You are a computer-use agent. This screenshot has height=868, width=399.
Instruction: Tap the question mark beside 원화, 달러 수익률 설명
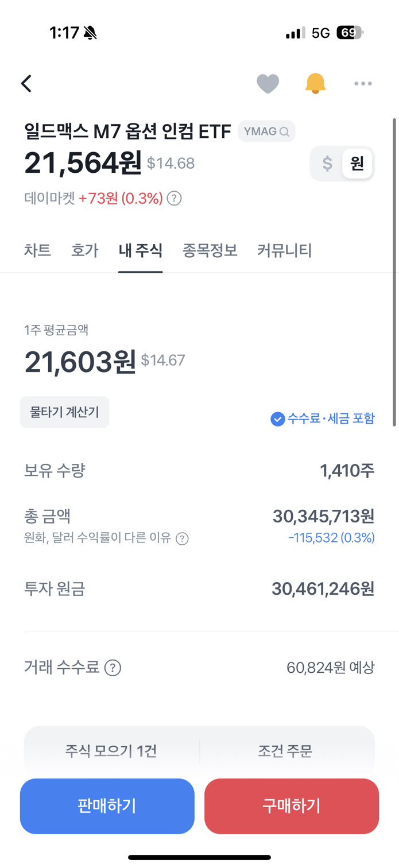pyautogui.click(x=182, y=538)
